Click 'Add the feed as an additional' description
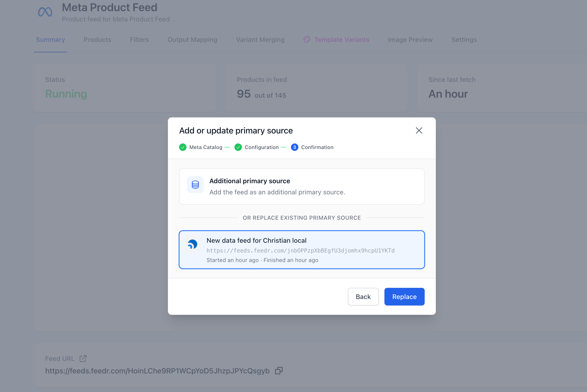Viewport: 587px width, 392px height. [x=277, y=192]
